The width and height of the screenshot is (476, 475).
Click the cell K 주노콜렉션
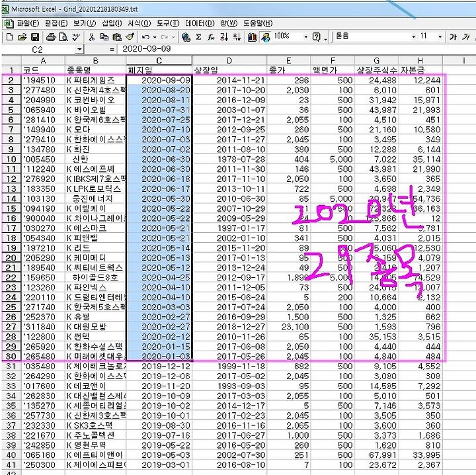click(95, 435)
